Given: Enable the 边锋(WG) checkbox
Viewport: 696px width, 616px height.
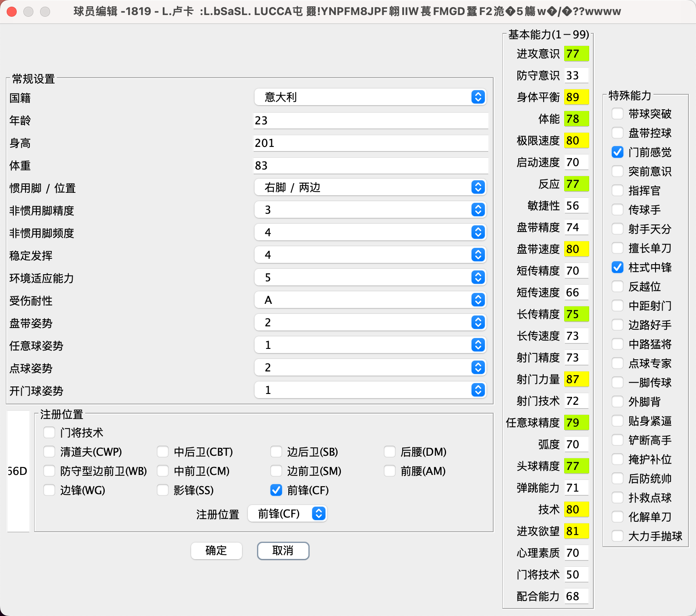Looking at the screenshot, I should point(49,490).
